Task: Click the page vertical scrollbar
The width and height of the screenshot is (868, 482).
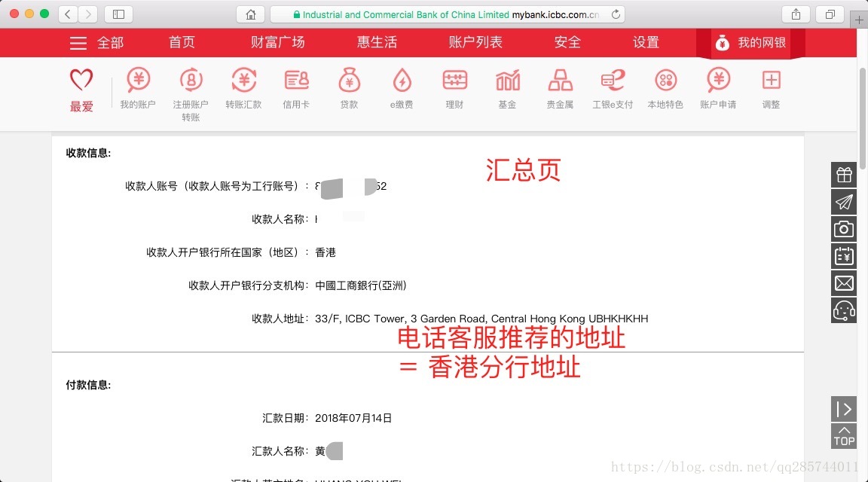Action: click(x=863, y=118)
